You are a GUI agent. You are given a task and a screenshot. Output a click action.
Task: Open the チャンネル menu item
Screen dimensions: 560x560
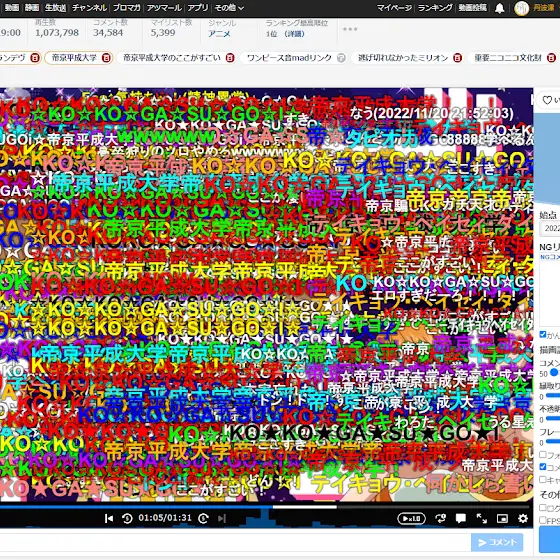tap(89, 8)
